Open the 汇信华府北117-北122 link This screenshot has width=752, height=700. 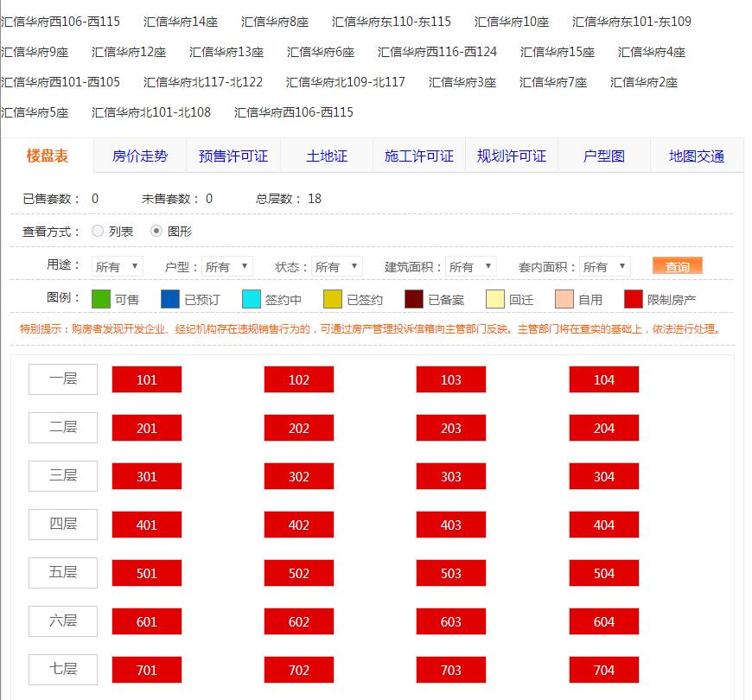pos(203,82)
